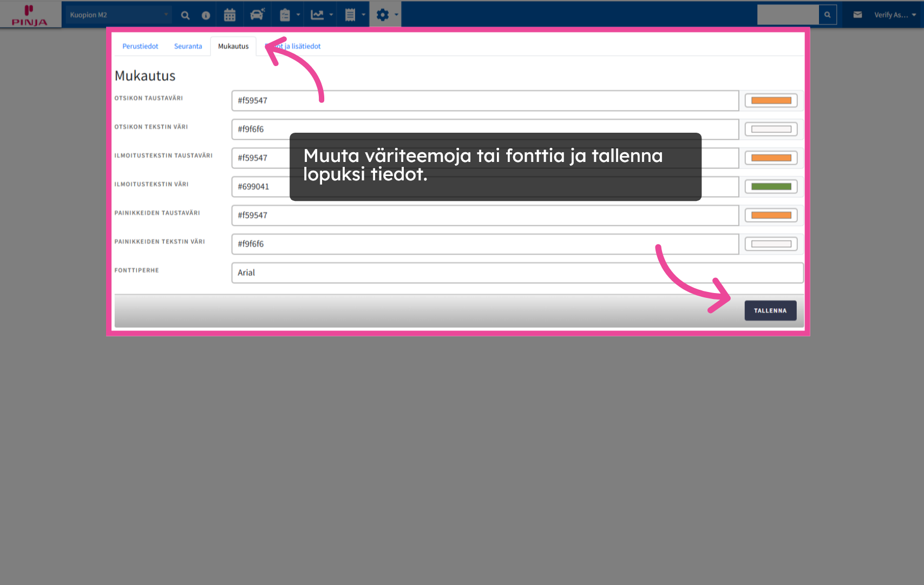924x585 pixels.
Task: Click the magnifier icon beside Kuopion M2
Action: point(185,15)
